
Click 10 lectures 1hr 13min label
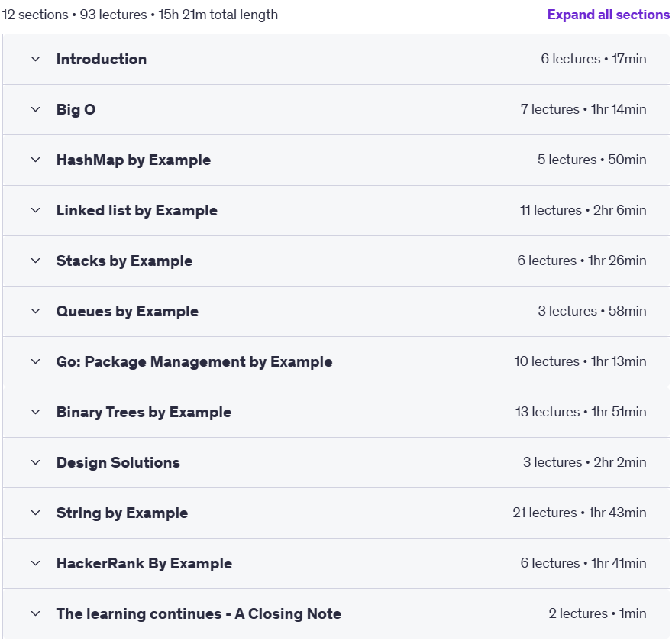[x=580, y=361]
